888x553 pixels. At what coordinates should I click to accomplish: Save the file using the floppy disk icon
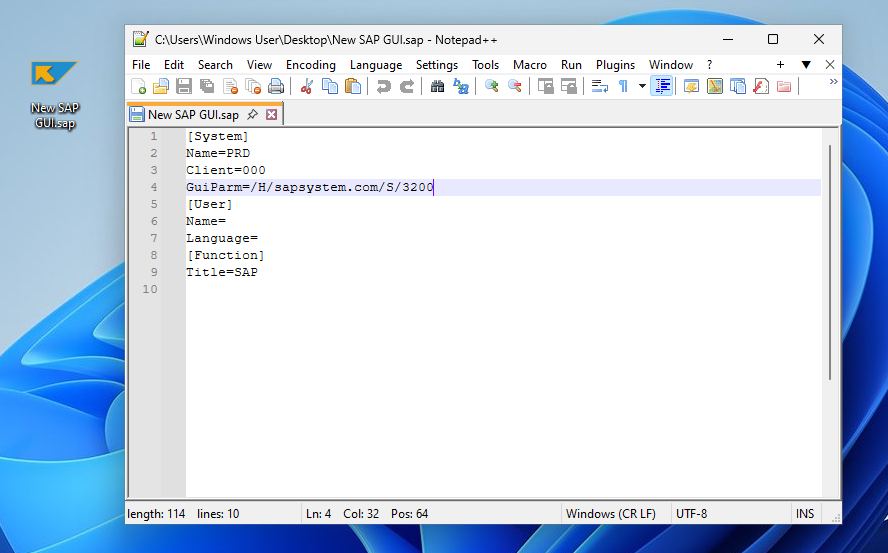[x=184, y=87]
